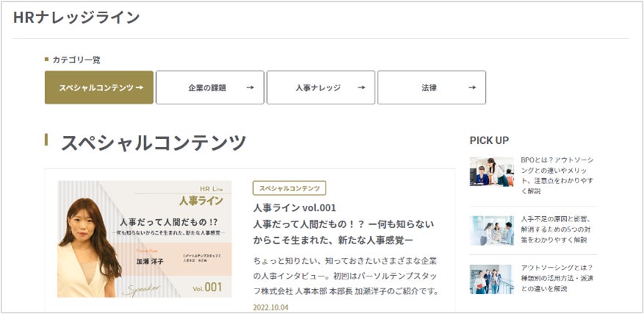The height and width of the screenshot is (314, 644).
Task: Open the BPOとは article thumbnail
Action: pos(491,171)
